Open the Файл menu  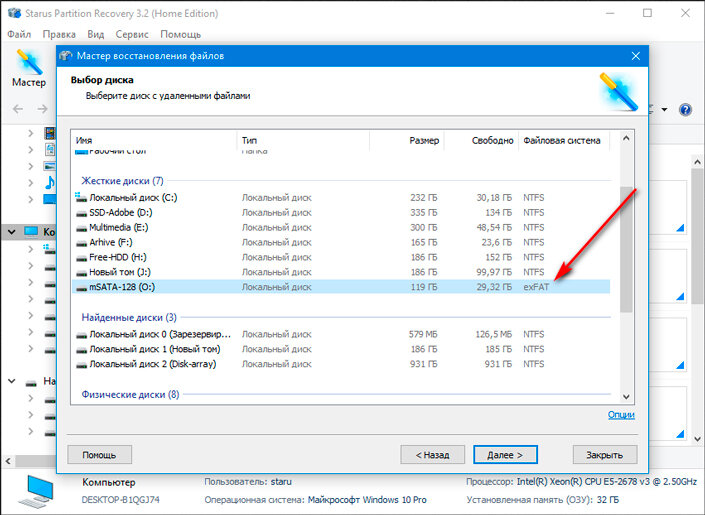click(x=19, y=34)
